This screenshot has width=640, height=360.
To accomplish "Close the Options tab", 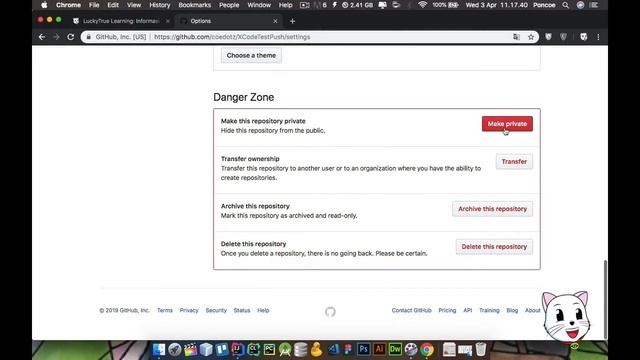I will (x=275, y=21).
